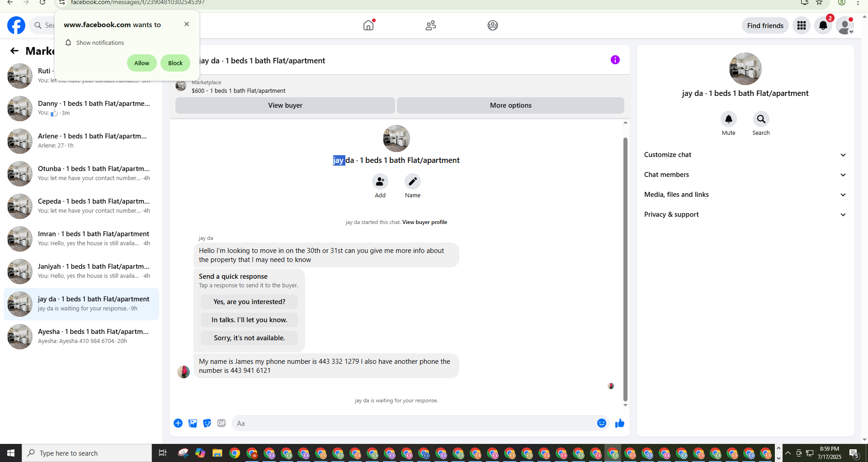Screen dimensions: 868x462
Task: Open conversation information purple icon
Action: 615,60
